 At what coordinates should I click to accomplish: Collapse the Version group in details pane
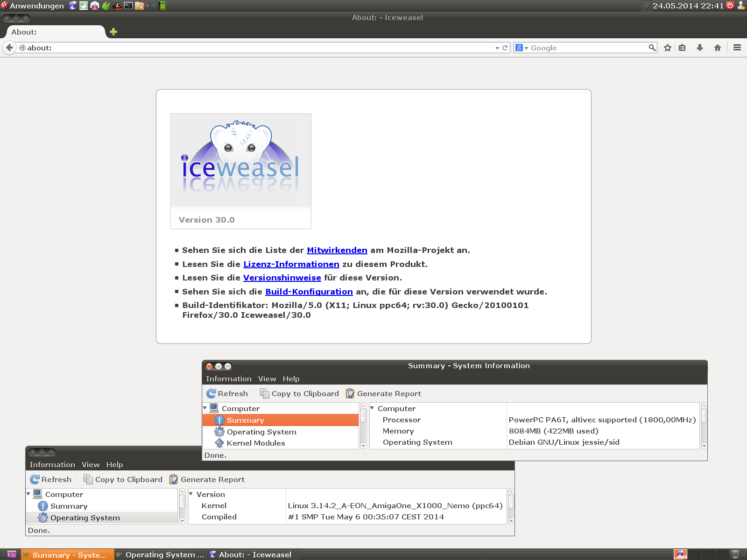[191, 494]
